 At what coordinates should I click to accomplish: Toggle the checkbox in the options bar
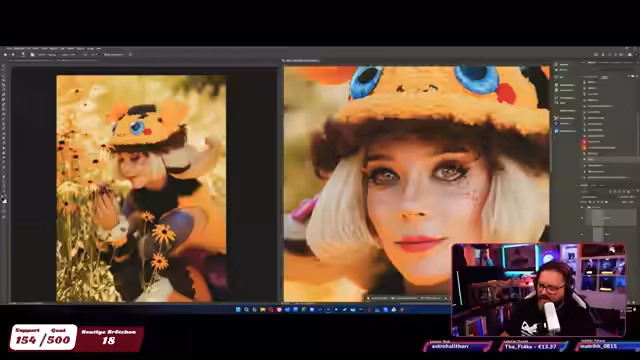click(x=130, y=54)
